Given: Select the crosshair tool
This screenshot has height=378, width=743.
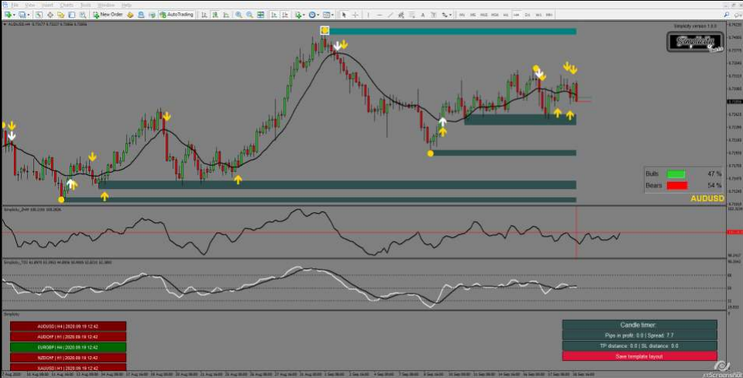Looking at the screenshot, I should coord(355,15).
